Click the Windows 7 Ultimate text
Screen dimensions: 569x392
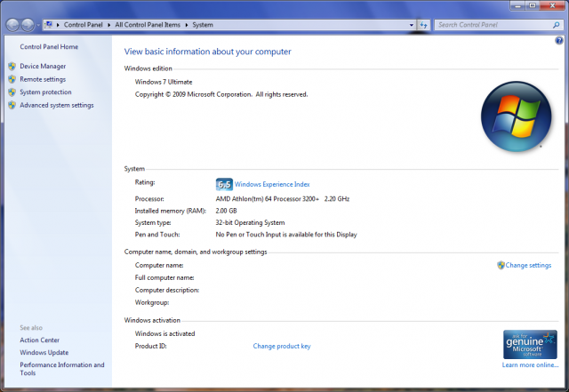[164, 82]
